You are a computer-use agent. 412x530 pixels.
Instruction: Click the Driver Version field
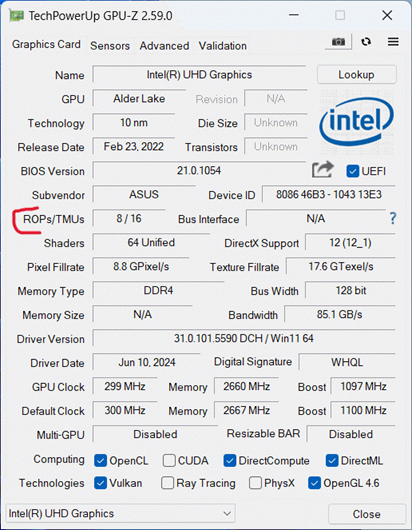click(244, 338)
